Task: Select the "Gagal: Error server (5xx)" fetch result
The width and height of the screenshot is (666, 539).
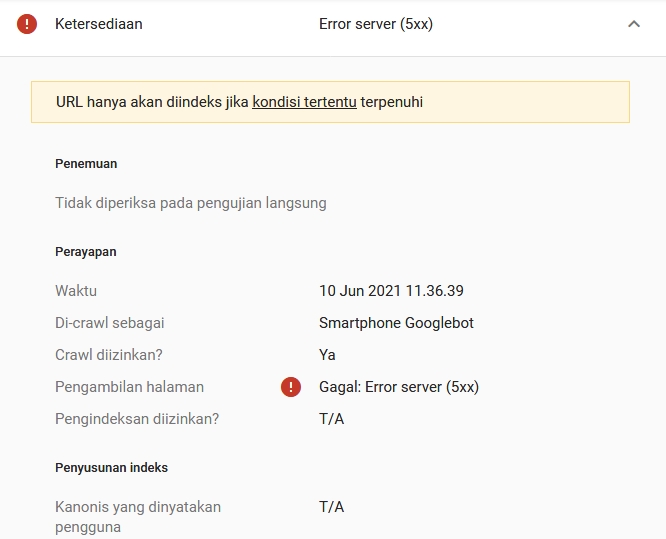Action: pyautogui.click(x=399, y=387)
